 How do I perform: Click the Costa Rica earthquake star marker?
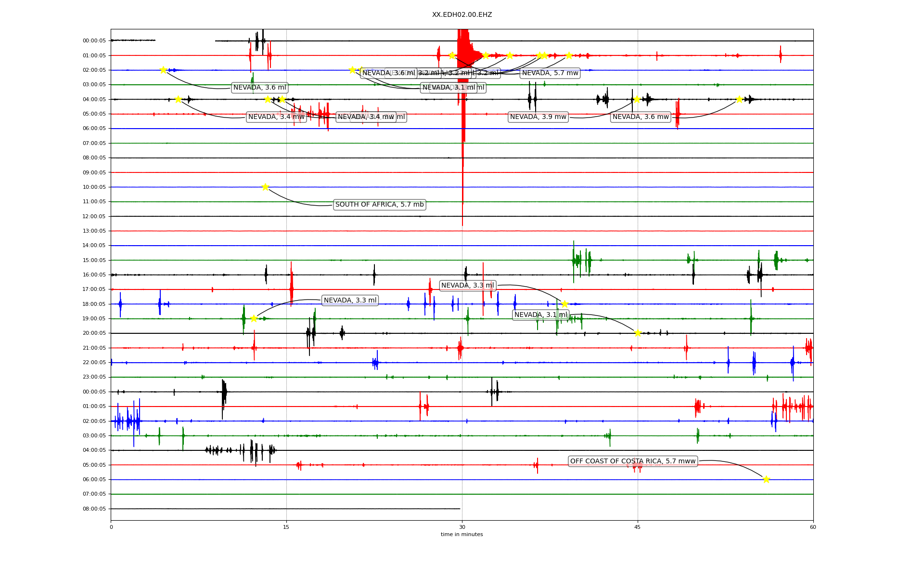(x=766, y=479)
